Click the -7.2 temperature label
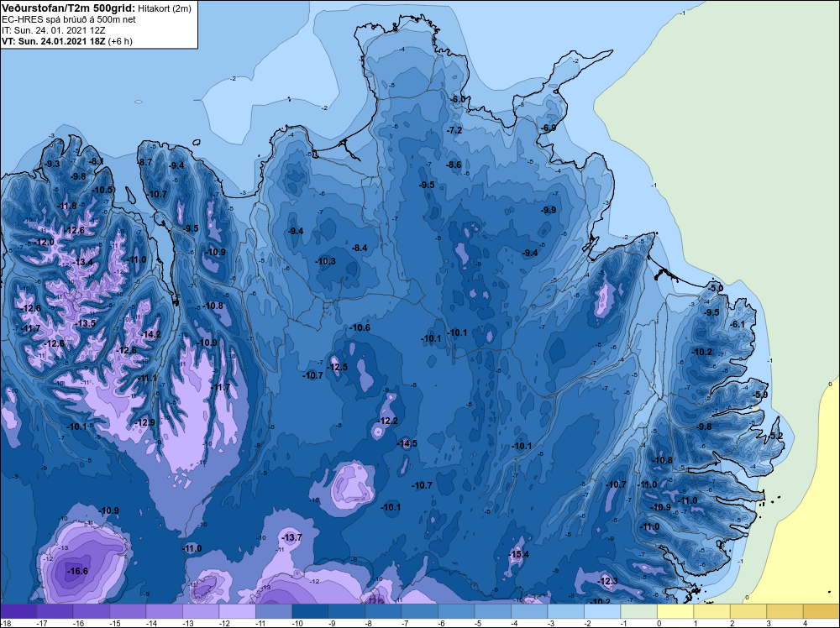This screenshot has width=840, height=628. click(454, 130)
